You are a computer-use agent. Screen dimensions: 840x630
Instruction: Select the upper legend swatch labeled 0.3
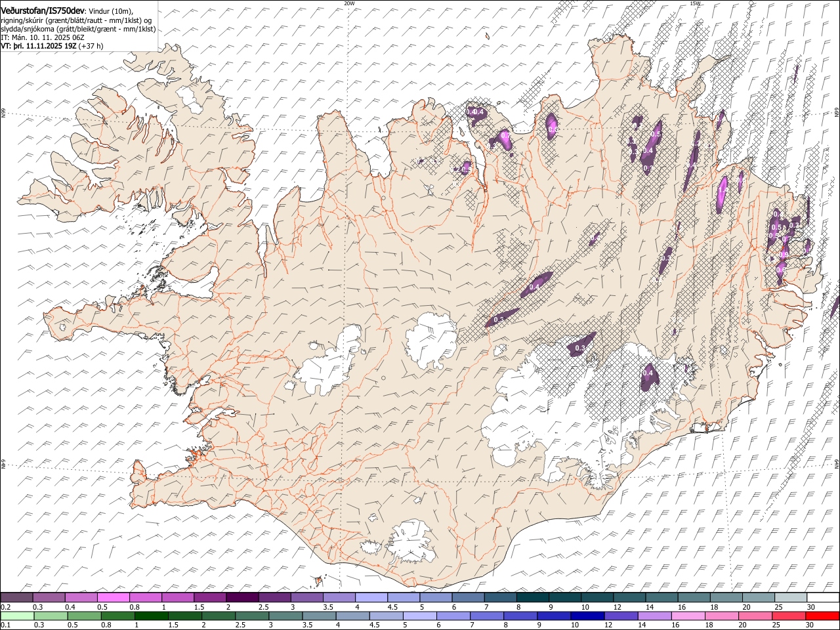click(x=49, y=598)
